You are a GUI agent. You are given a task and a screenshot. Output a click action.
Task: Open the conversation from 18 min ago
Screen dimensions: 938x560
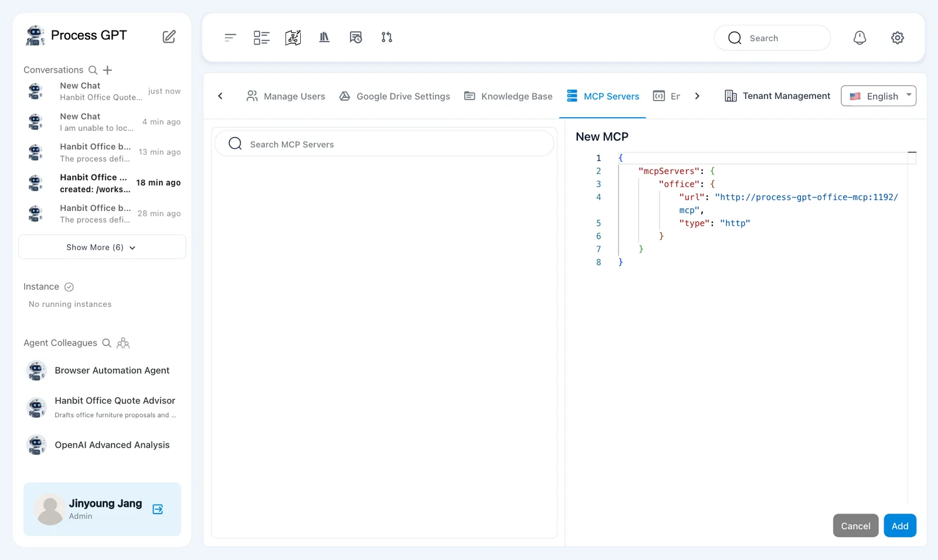pyautogui.click(x=102, y=183)
